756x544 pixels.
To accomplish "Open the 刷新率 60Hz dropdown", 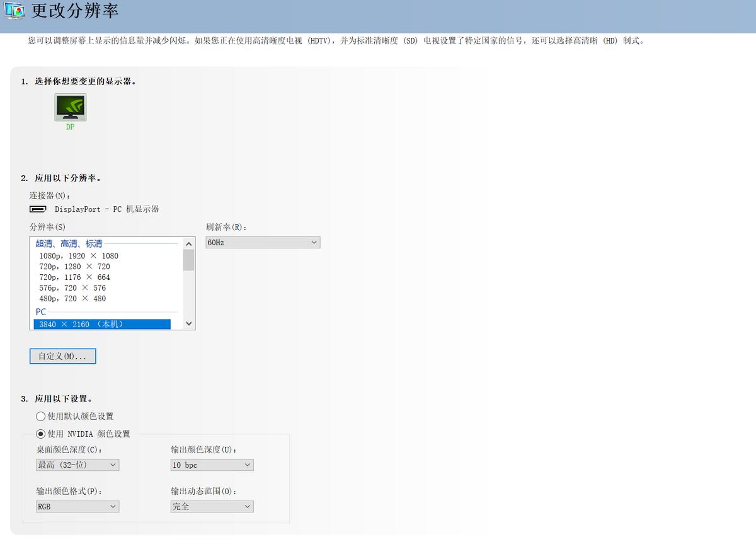I will pyautogui.click(x=263, y=243).
